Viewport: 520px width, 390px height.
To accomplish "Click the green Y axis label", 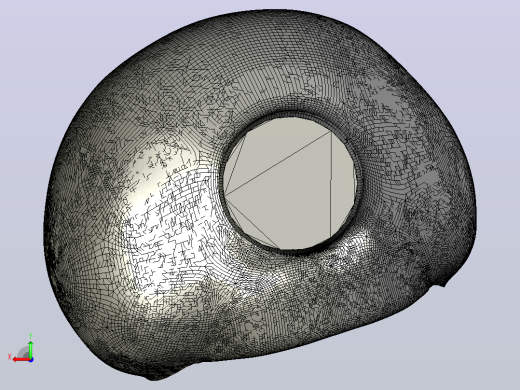I will point(30,336).
